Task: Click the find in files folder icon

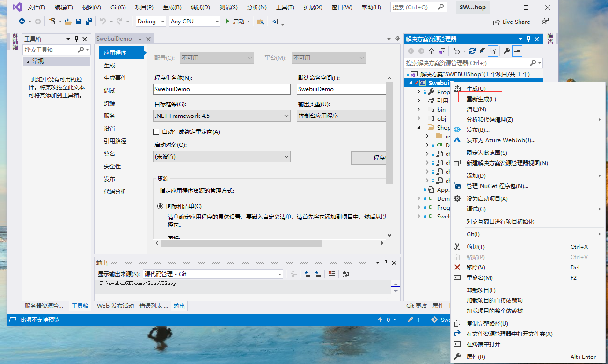Action: pyautogui.click(x=260, y=22)
